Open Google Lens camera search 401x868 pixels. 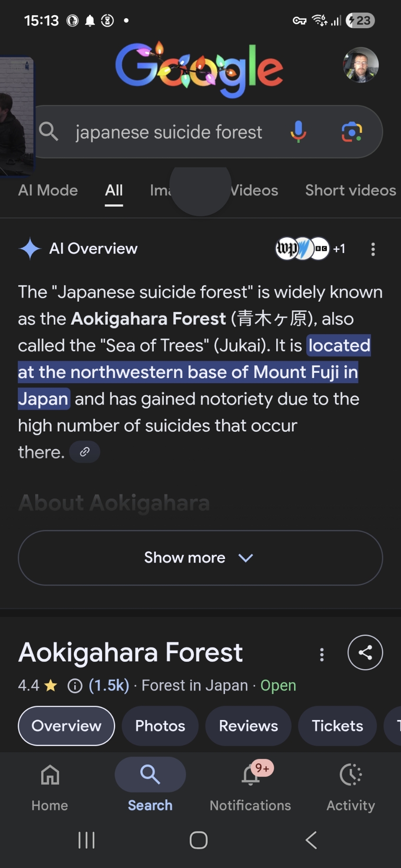point(352,132)
